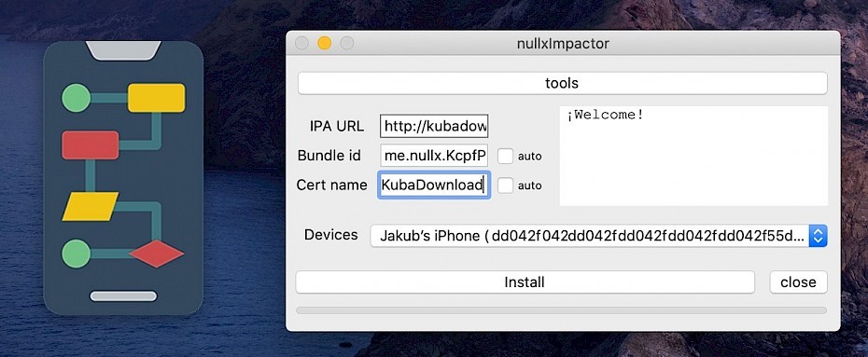Open the tools button
This screenshot has width=868, height=357.
coord(563,84)
